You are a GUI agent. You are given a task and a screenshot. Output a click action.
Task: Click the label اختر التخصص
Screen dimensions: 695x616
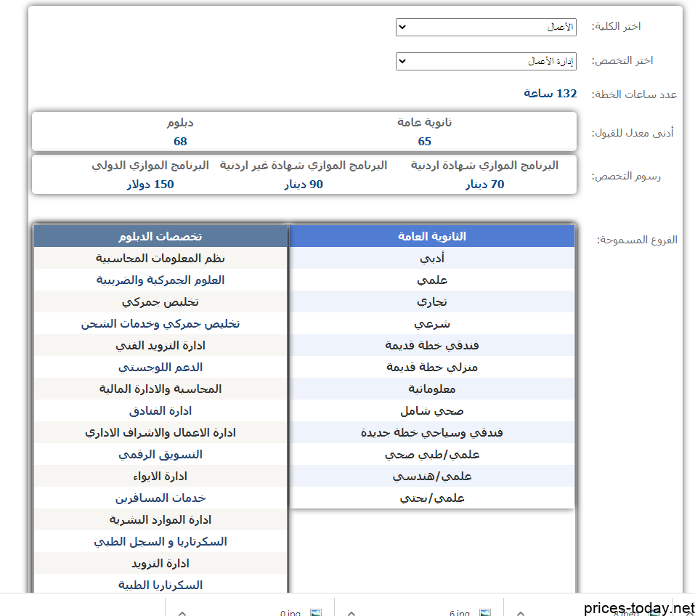point(622,61)
